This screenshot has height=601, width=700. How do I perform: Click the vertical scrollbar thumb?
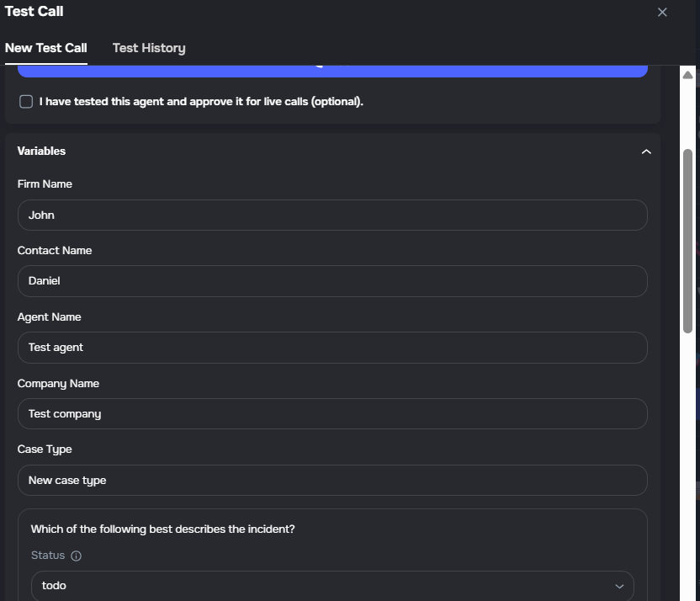tap(687, 240)
